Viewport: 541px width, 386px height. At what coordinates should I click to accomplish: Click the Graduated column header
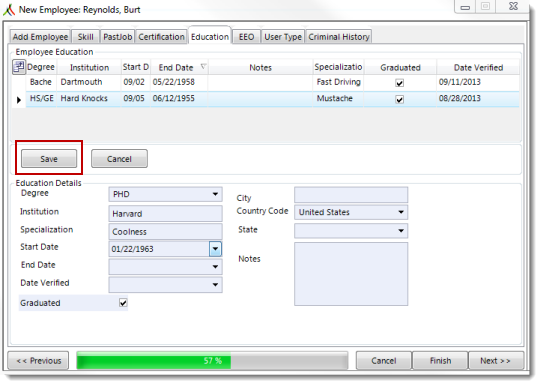click(x=400, y=67)
